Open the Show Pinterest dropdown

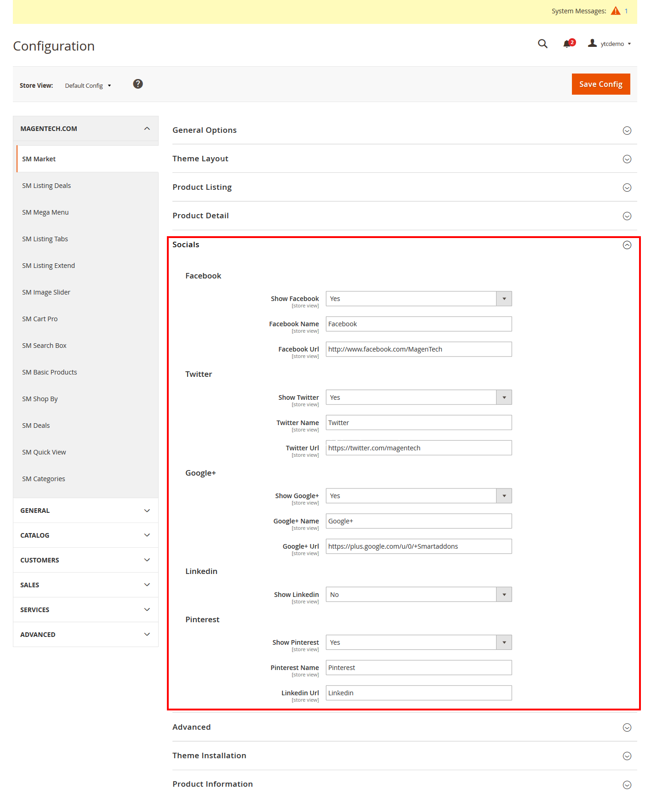click(x=418, y=642)
